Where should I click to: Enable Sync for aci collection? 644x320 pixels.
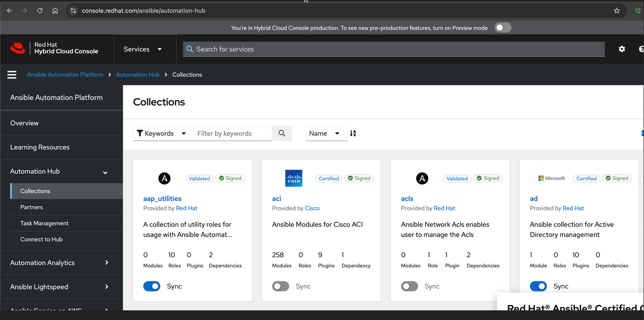pos(280,286)
